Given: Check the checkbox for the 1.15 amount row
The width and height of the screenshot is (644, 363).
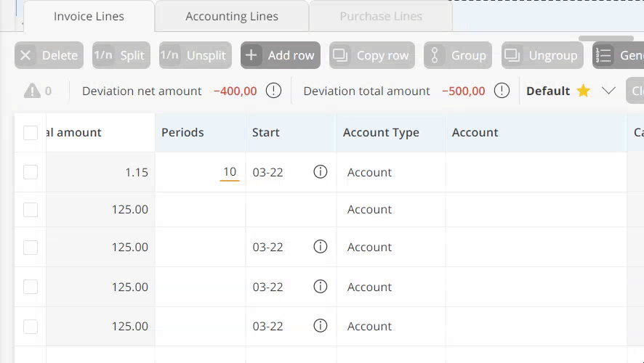Looking at the screenshot, I should coord(31,172).
